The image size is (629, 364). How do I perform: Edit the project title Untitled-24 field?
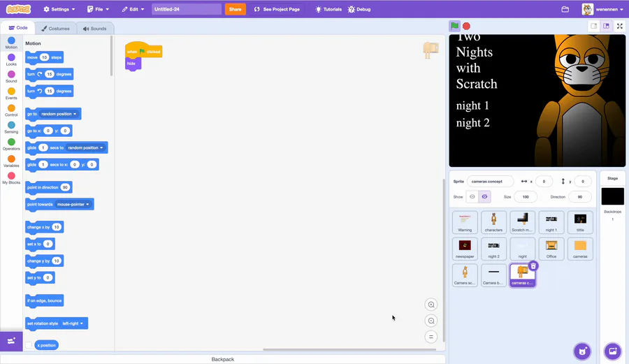tap(187, 9)
